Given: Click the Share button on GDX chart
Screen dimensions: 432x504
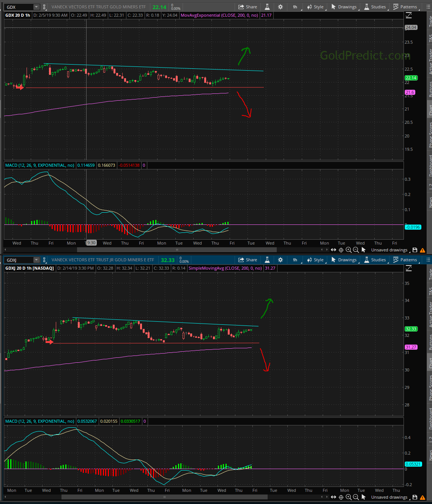Looking at the screenshot, I should click(248, 7).
